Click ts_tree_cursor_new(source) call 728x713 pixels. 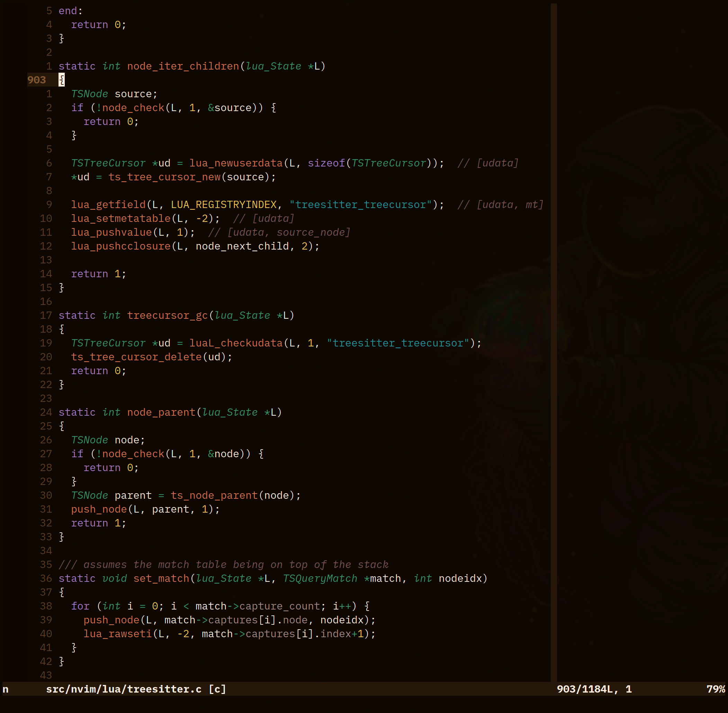(x=189, y=177)
